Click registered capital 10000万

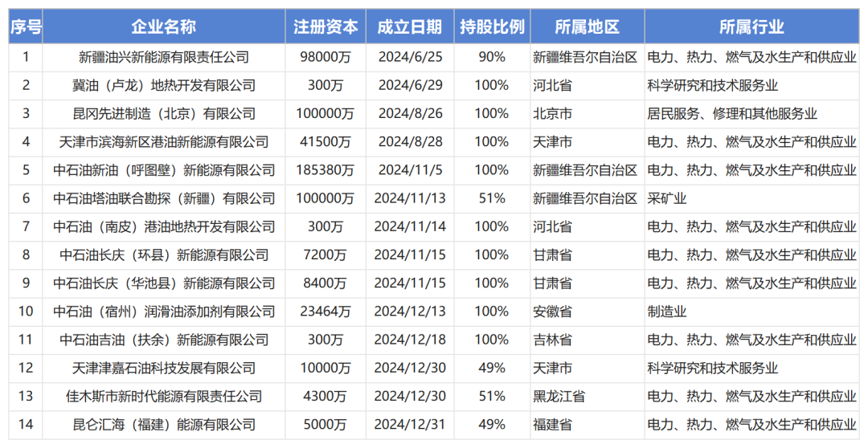pyautogui.click(x=325, y=368)
